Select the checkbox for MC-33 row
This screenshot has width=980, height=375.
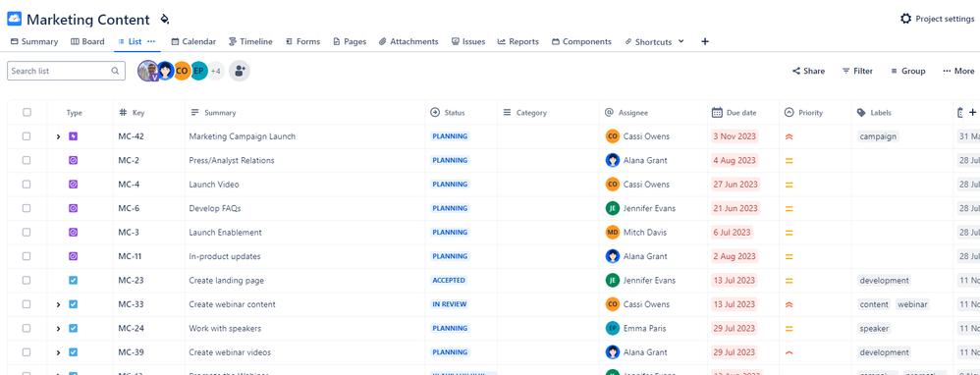(27, 304)
